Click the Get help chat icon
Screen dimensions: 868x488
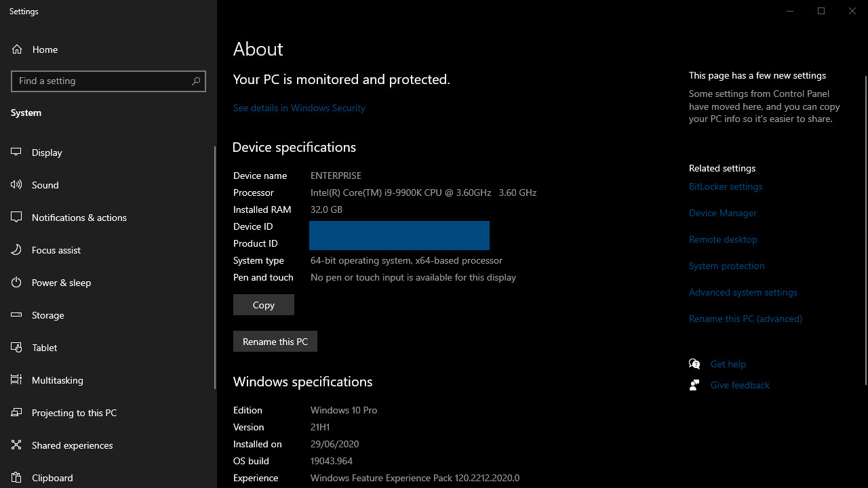(x=694, y=364)
